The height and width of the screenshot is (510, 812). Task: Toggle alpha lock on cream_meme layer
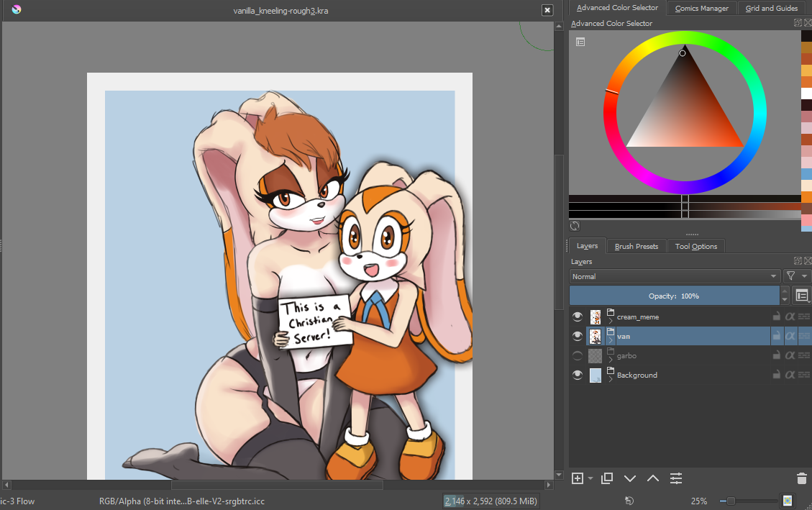pos(790,317)
